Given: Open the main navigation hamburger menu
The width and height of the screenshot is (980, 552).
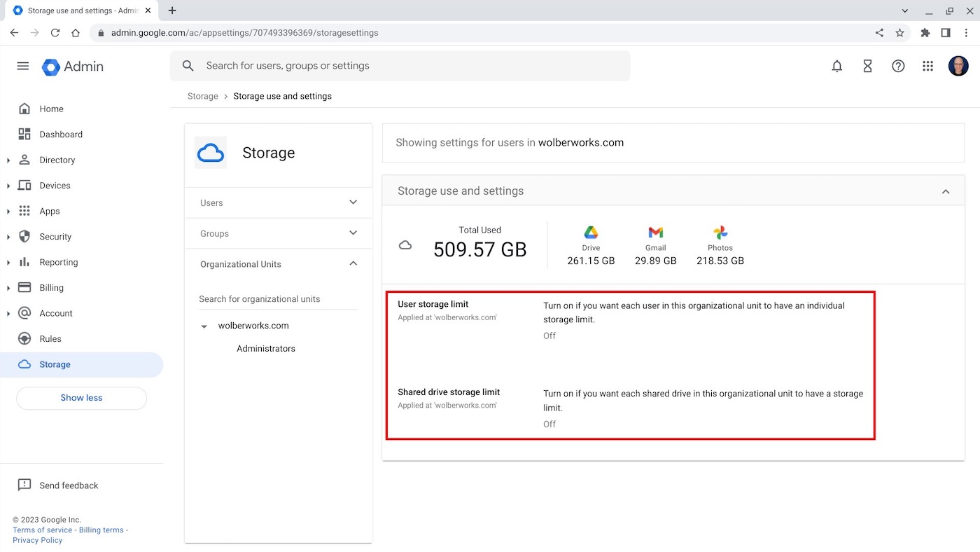Looking at the screenshot, I should click(22, 65).
